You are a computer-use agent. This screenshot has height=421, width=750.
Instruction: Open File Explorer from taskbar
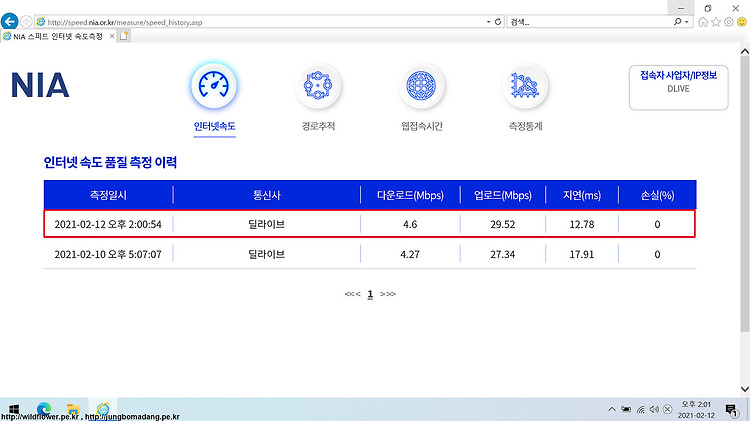[x=73, y=409]
